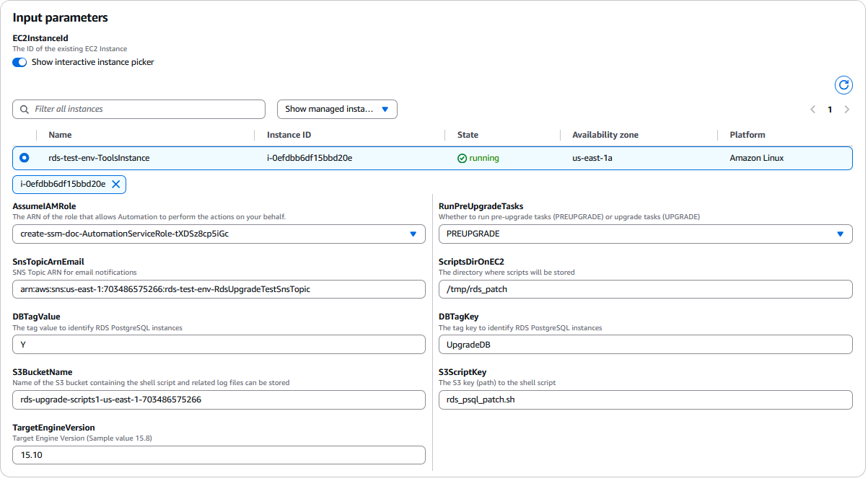Click the search magnifier icon in filter
This screenshot has height=481, width=868.
point(25,110)
